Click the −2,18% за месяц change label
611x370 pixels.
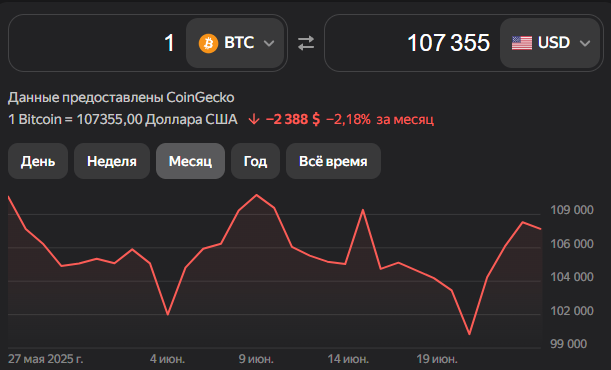pos(380,119)
